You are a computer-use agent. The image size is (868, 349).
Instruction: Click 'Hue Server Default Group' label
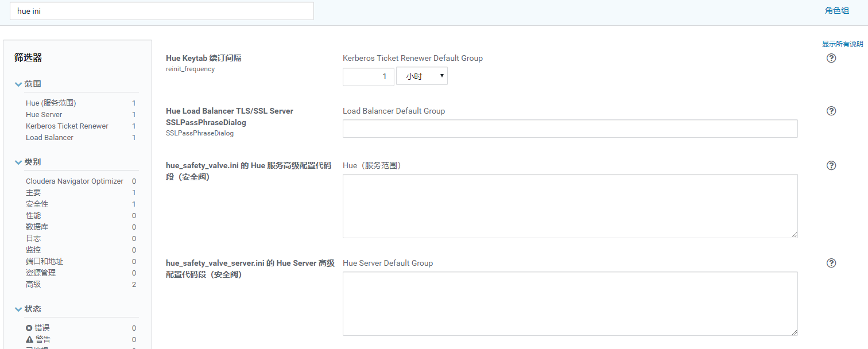(x=388, y=263)
